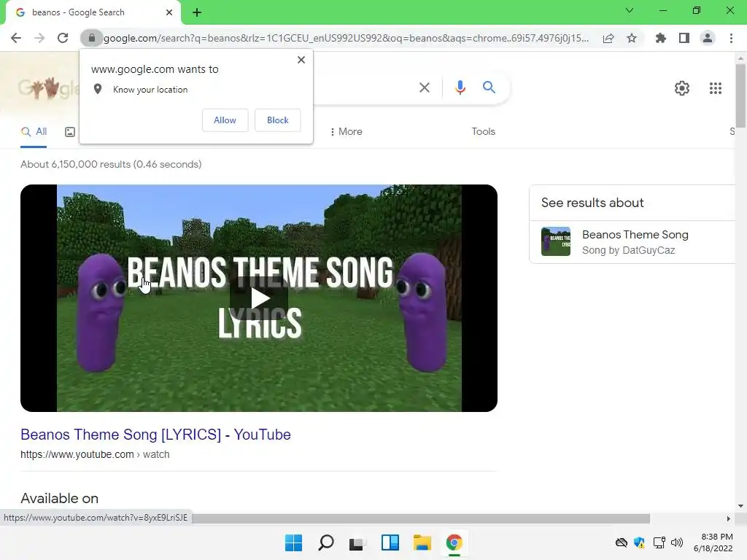Viewport: 747px width, 560px height.
Task: Click the Google doodle logo
Action: pos(47,88)
